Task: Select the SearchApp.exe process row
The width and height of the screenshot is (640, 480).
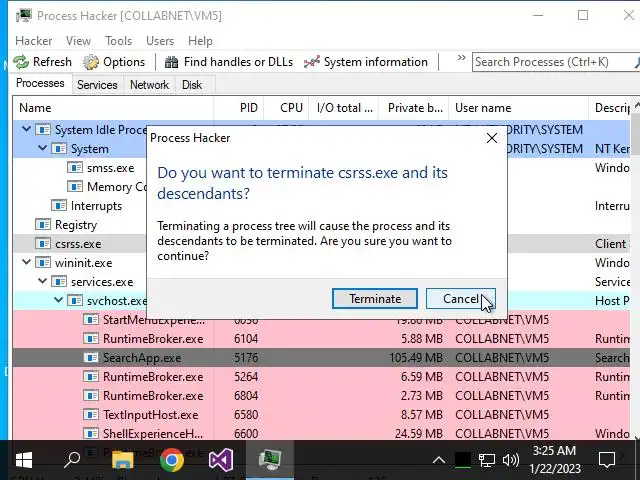Action: point(321,358)
